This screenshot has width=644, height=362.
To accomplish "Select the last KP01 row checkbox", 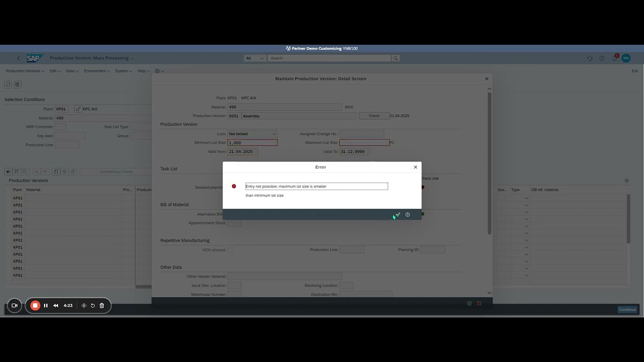I will (x=8, y=276).
